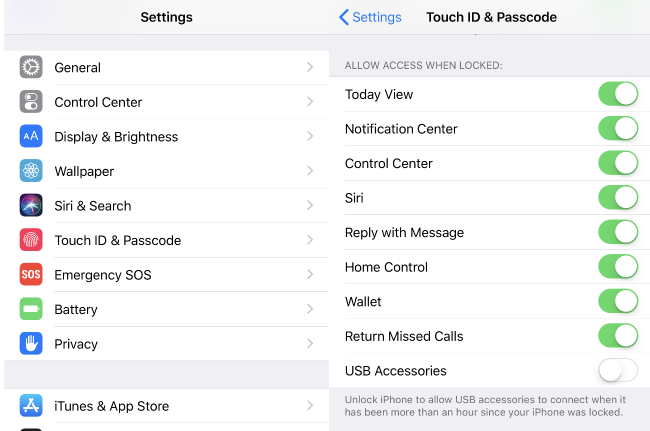Screen dimensions: 650x431
Task: Select the Touch ID & Passcode row
Action: coord(167,240)
